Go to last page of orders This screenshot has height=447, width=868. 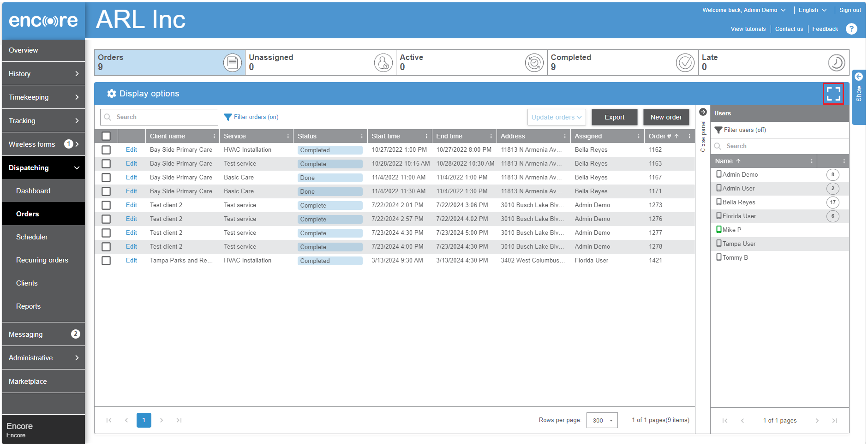point(179,420)
